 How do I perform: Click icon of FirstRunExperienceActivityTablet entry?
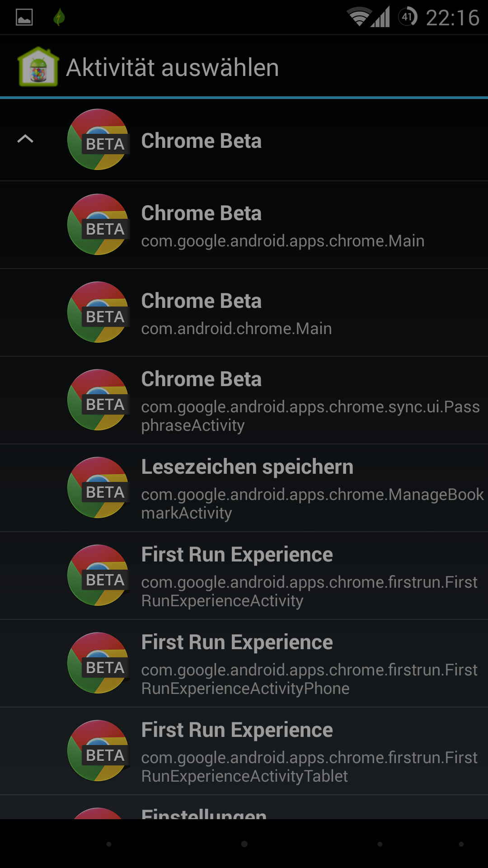(x=99, y=751)
